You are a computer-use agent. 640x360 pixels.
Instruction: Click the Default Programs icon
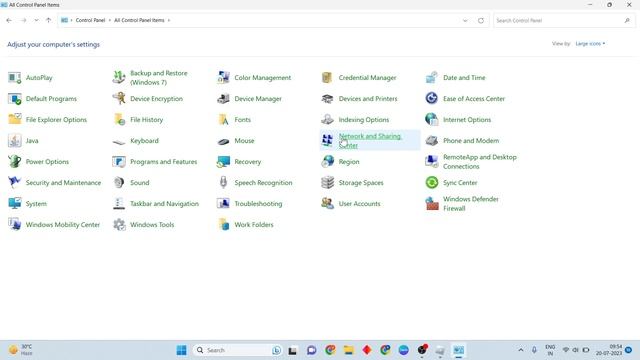click(15, 99)
